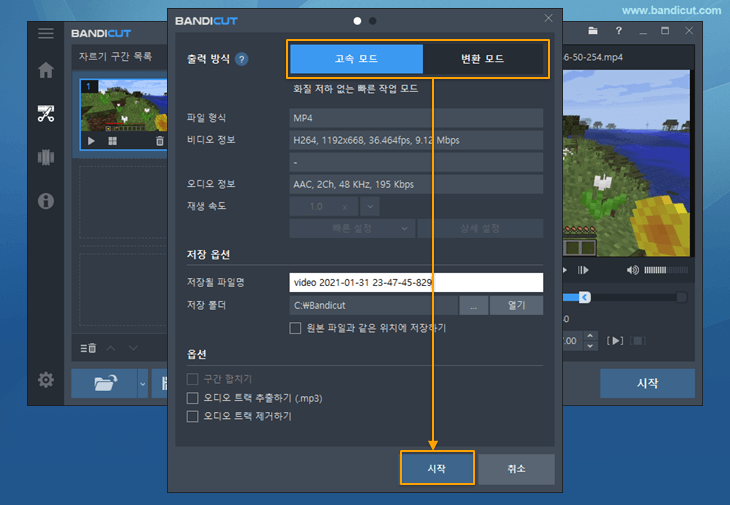This screenshot has height=505, width=730.
Task: Move segment up with the up arrow
Action: (111, 348)
